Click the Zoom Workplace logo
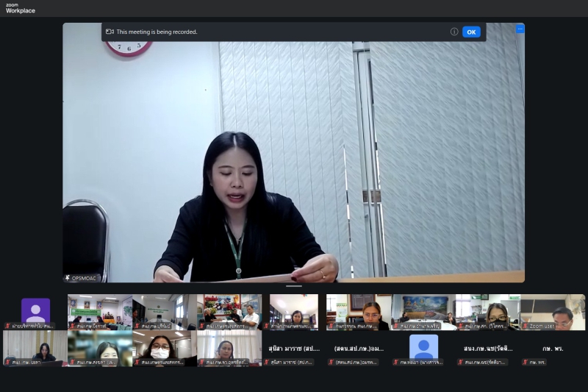Image resolution: width=588 pixels, height=392 pixels. [x=21, y=7]
